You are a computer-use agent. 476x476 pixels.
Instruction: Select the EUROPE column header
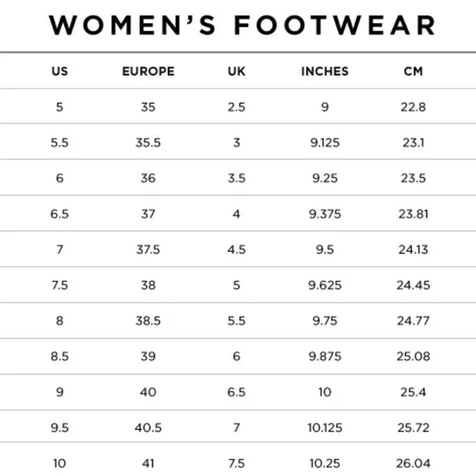(149, 71)
